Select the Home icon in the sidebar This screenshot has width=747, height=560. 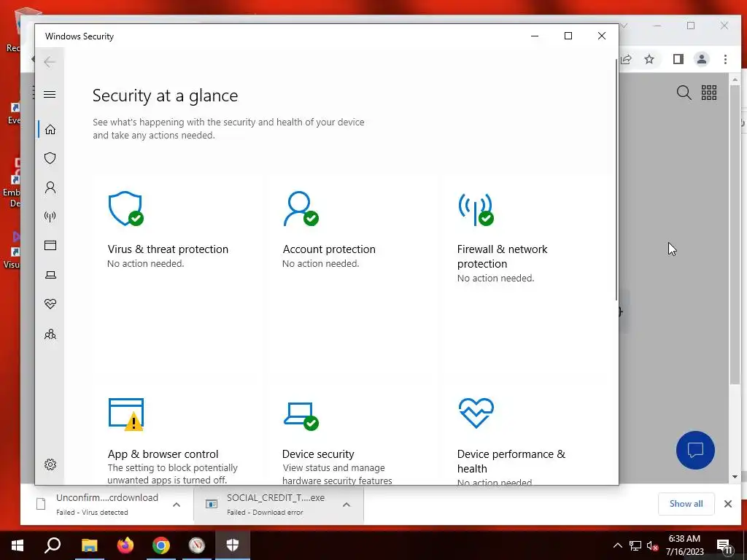click(x=50, y=130)
